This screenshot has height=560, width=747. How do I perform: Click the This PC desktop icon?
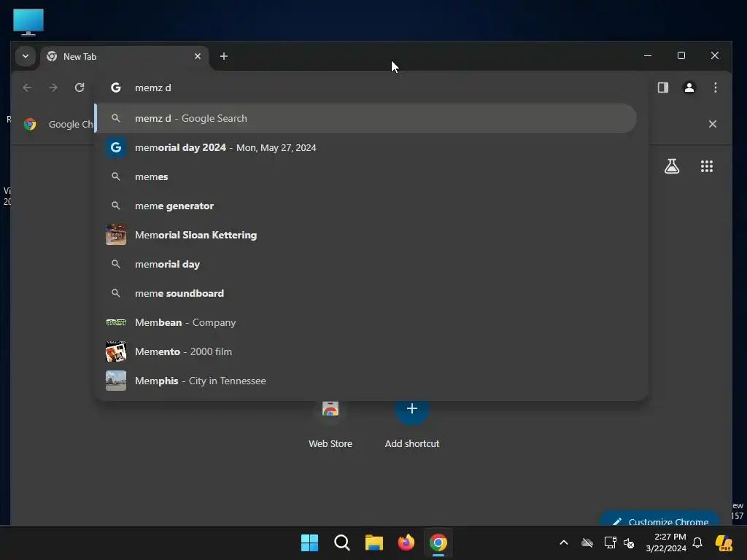(x=28, y=22)
